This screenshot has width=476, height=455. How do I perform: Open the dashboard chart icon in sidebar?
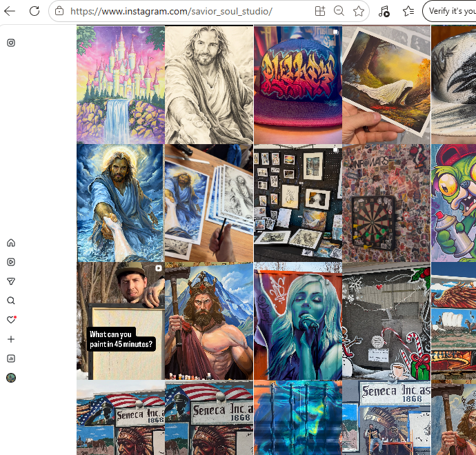click(11, 358)
